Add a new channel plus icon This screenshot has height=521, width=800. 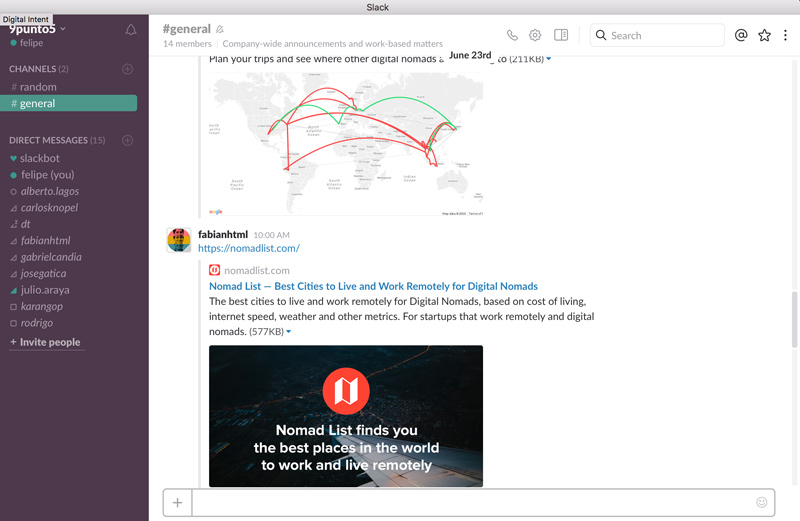coord(127,69)
